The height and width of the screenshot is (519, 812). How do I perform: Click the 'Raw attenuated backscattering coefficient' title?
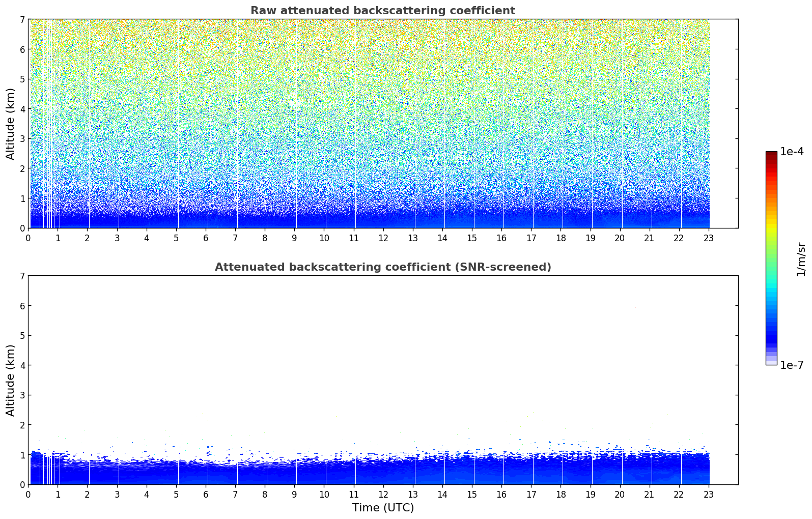point(383,11)
